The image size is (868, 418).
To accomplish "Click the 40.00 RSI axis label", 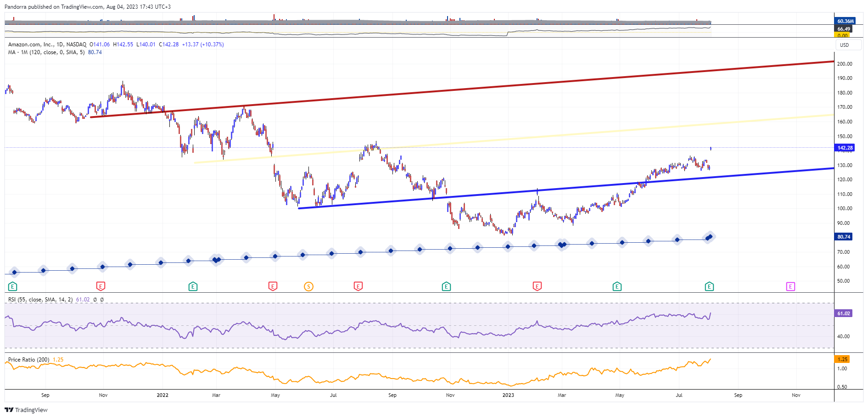I will (843, 336).
